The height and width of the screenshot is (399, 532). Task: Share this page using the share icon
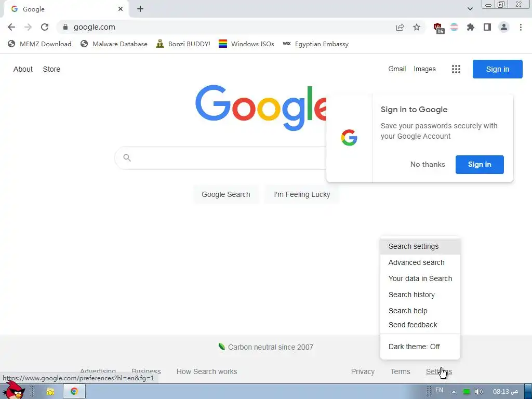(x=400, y=27)
